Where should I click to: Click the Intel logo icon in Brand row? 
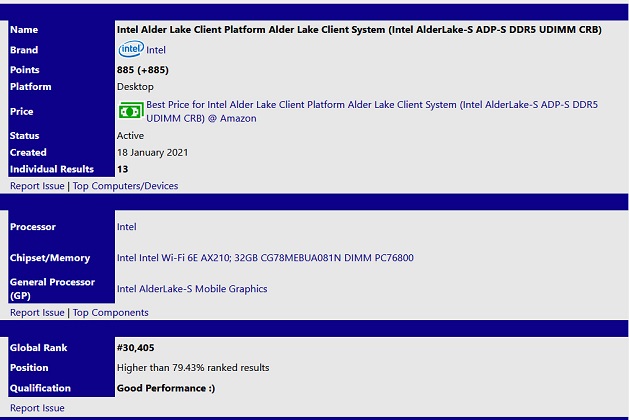tap(131, 49)
